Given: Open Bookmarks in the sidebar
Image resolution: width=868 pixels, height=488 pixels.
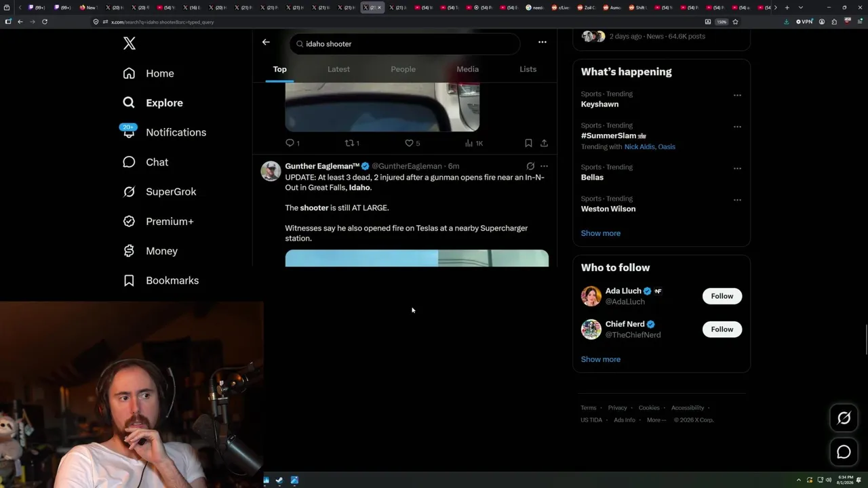Looking at the screenshot, I should [x=161, y=281].
